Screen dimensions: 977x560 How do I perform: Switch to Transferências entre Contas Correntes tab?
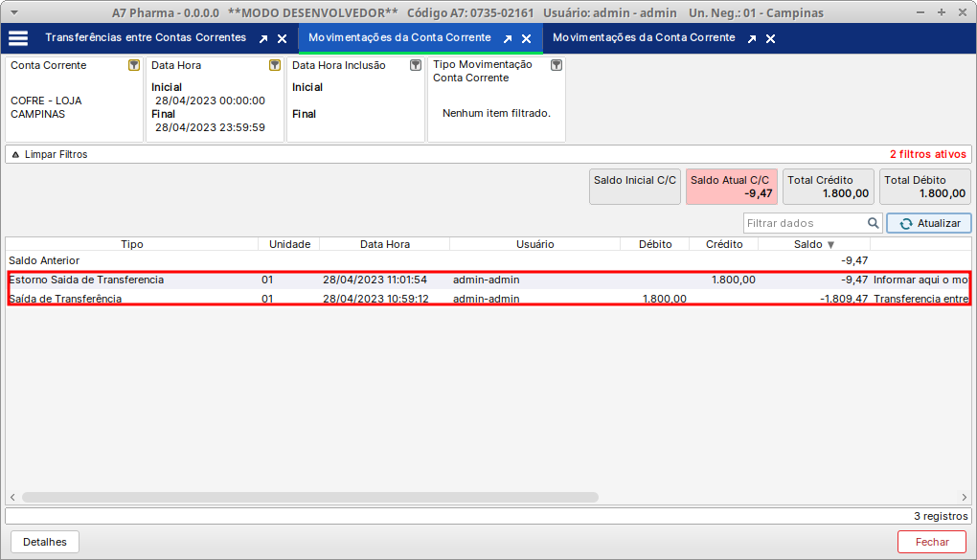[x=146, y=38]
